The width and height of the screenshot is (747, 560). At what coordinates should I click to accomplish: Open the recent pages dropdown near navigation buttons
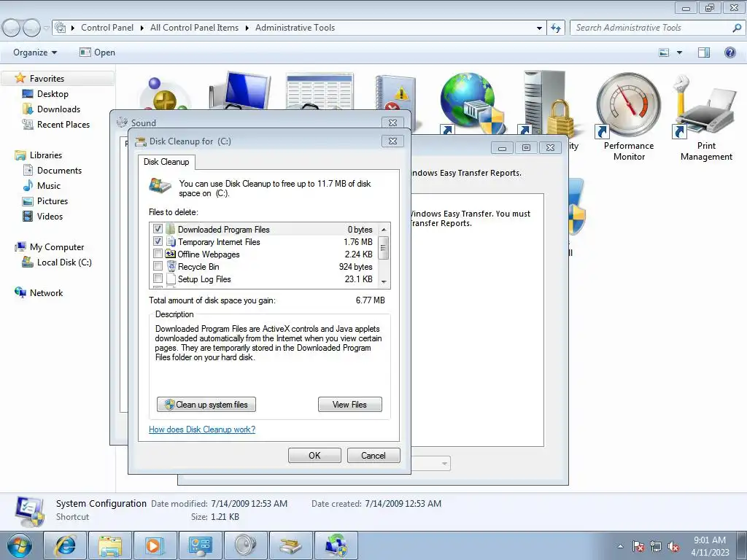click(x=46, y=28)
